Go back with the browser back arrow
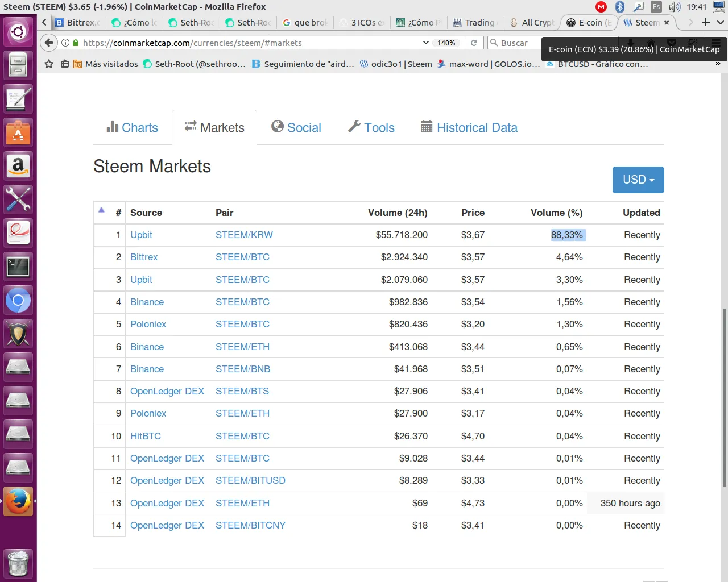This screenshot has width=728, height=582. (49, 43)
